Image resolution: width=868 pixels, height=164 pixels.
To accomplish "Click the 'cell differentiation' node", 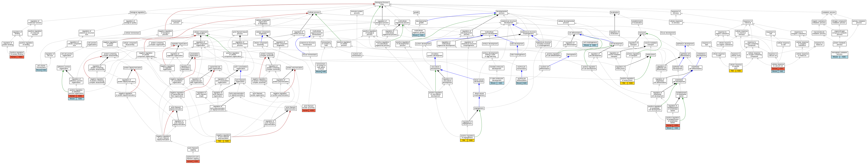I will pyautogui.click(x=575, y=33).
